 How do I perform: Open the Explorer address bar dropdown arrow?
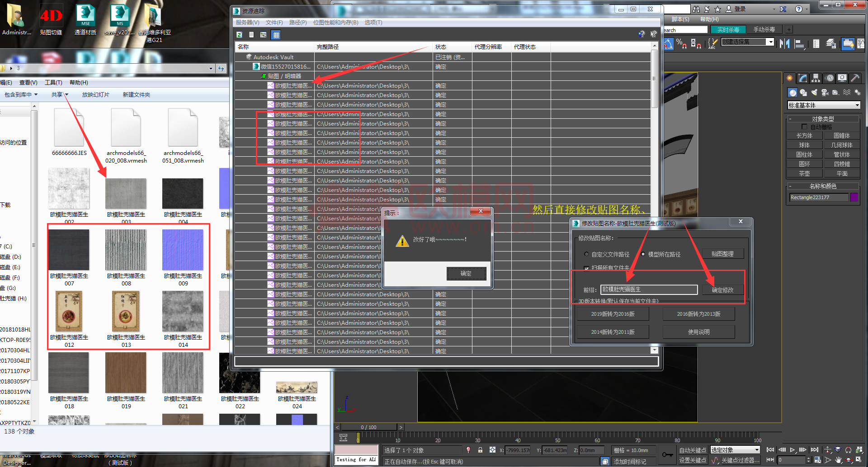click(x=211, y=69)
